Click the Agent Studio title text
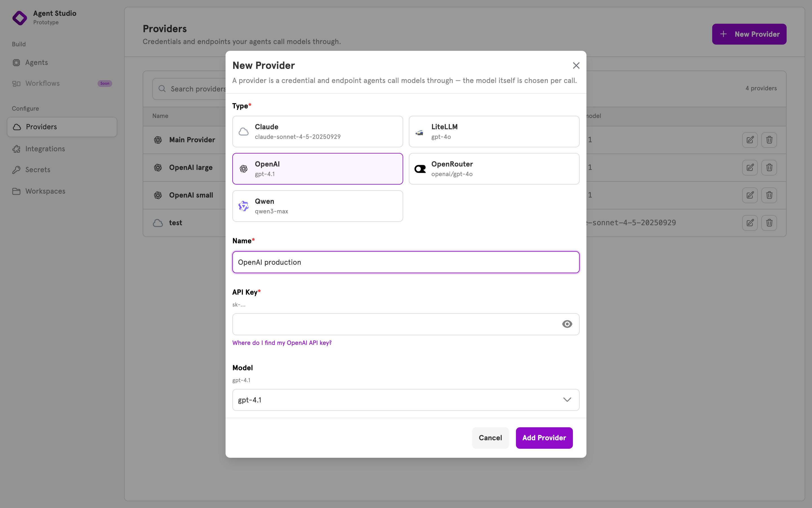This screenshot has height=508, width=812. (x=55, y=14)
